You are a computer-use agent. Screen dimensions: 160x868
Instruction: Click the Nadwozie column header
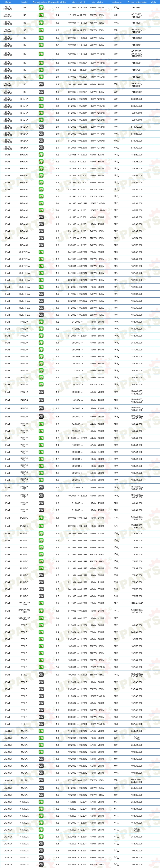(x=117, y=2)
